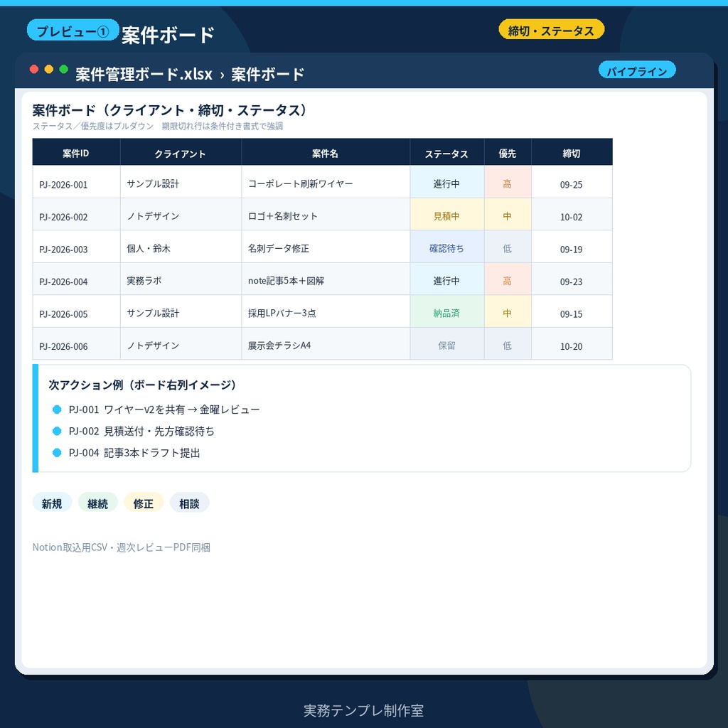The width and height of the screenshot is (728, 728).
Task: Click the 次アクション例 heading
Action: point(142,385)
